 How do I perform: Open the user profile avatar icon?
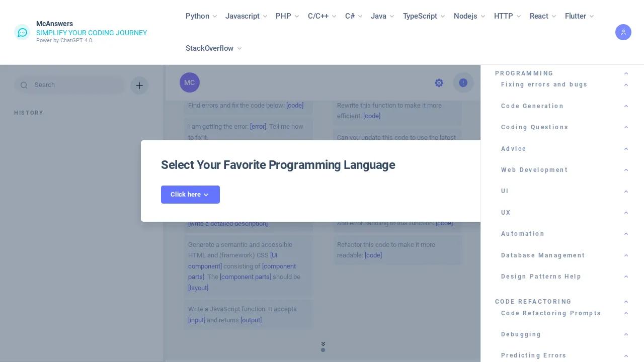(x=623, y=32)
